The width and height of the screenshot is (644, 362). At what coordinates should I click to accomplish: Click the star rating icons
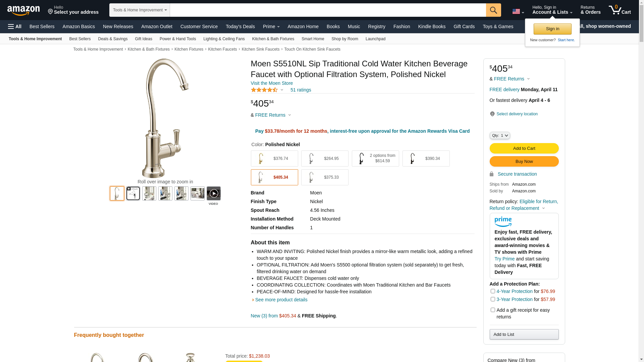264,90
